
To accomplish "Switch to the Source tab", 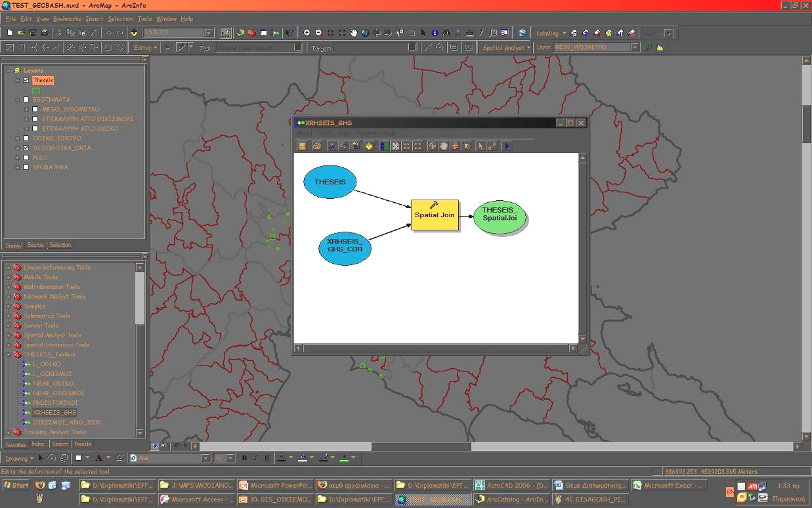I will (35, 245).
